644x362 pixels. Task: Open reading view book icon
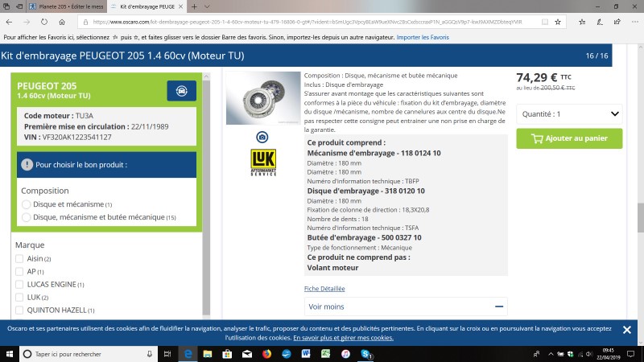(x=545, y=22)
